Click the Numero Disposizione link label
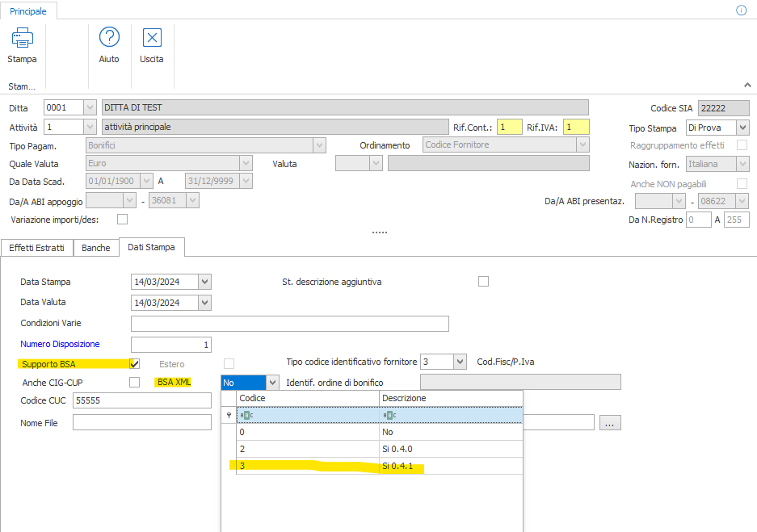The width and height of the screenshot is (757, 532). pyautogui.click(x=60, y=344)
